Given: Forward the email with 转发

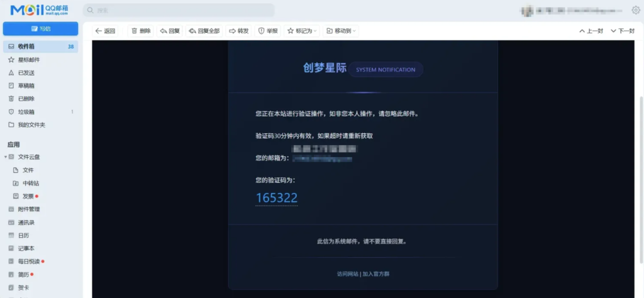Looking at the screenshot, I should tap(238, 31).
